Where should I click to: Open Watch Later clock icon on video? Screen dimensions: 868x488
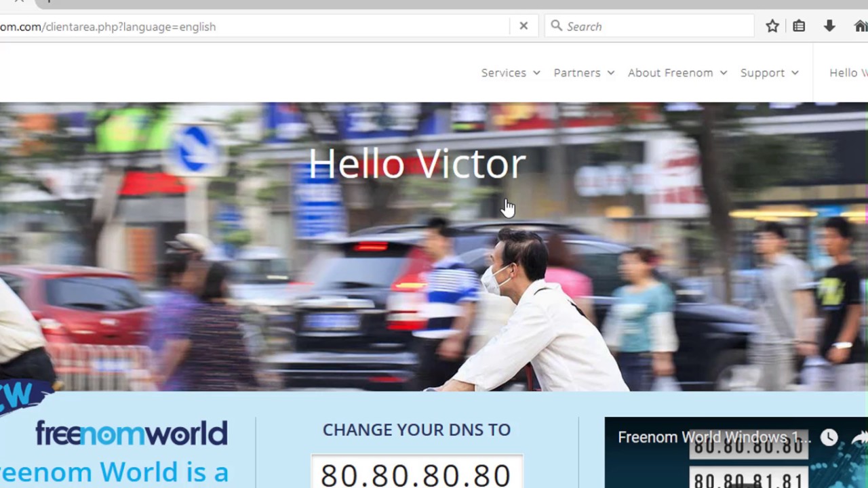(829, 438)
